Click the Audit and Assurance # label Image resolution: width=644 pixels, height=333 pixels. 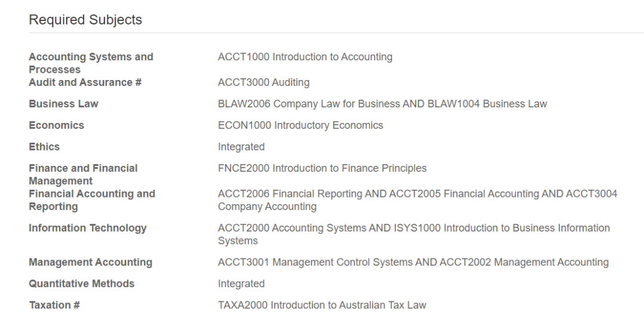(x=85, y=82)
